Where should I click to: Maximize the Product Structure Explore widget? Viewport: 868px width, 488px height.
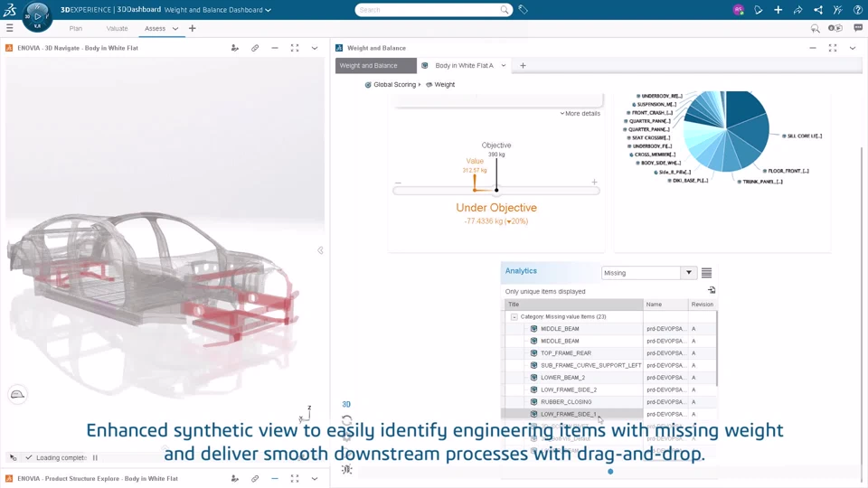tap(295, 479)
